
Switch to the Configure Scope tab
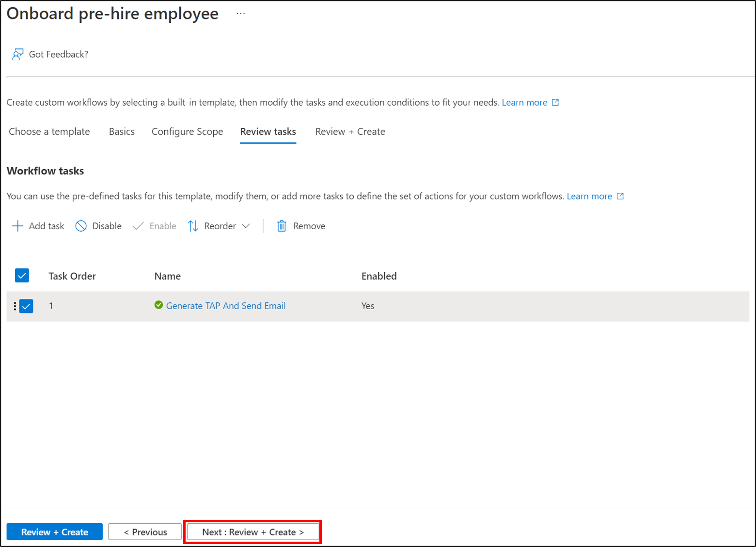[187, 132]
